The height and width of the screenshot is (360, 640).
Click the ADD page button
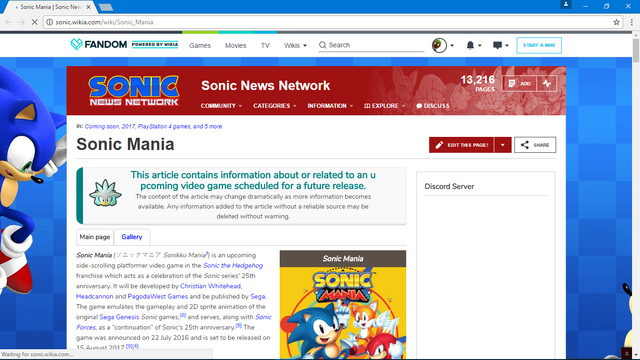tap(520, 84)
